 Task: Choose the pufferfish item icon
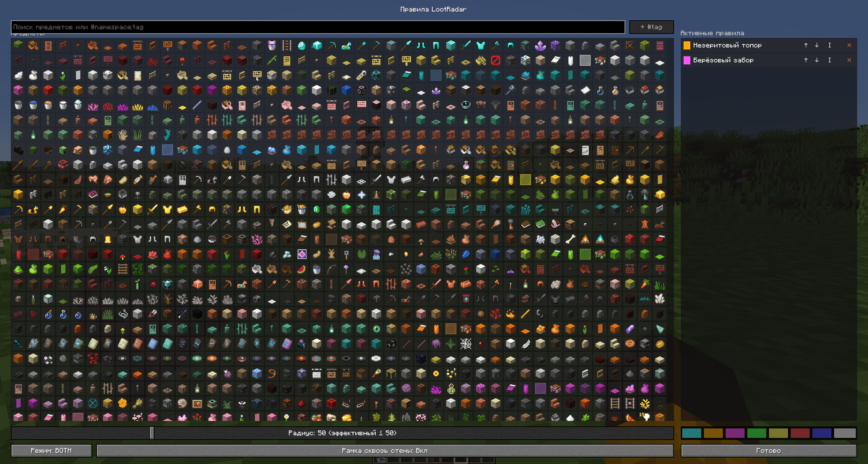(x=287, y=209)
